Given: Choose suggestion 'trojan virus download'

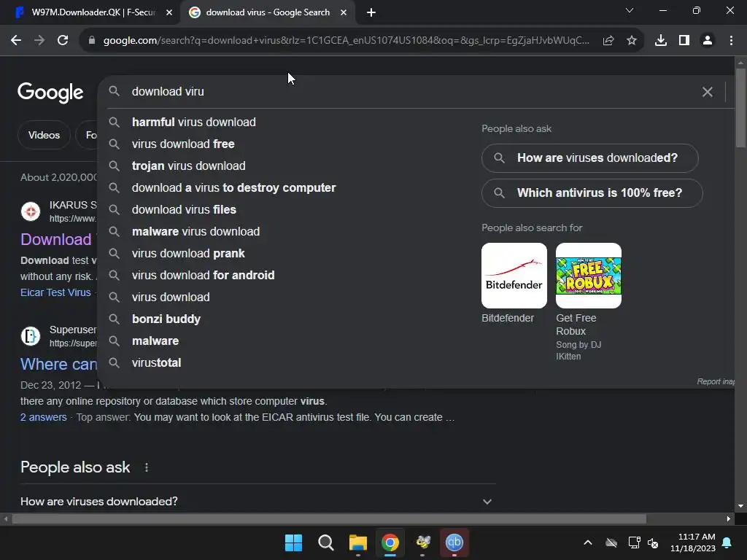Looking at the screenshot, I should pyautogui.click(x=189, y=166).
